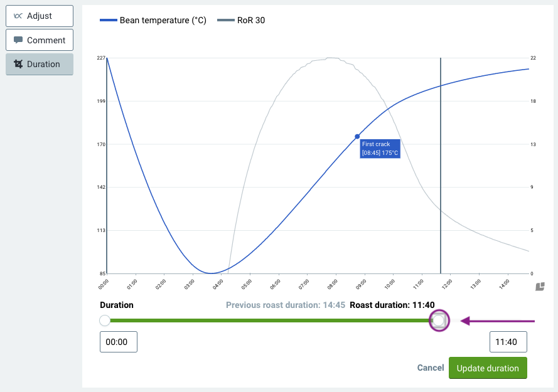Toggle Bean temperature series in legend
The width and height of the screenshot is (558, 392).
click(x=153, y=21)
